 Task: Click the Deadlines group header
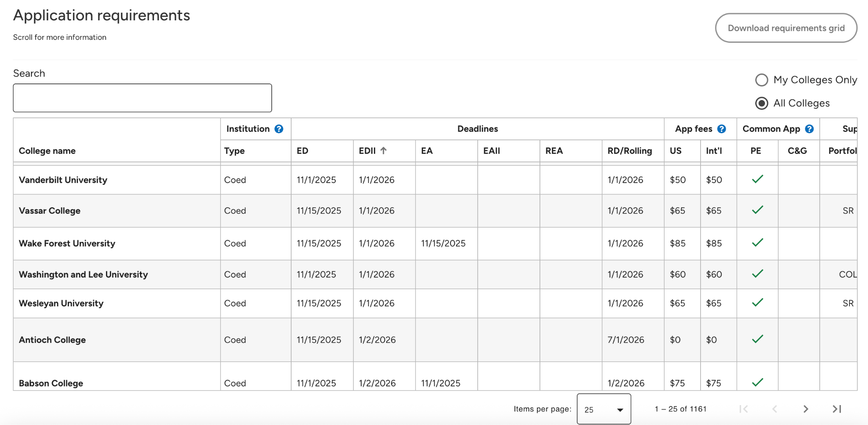tap(478, 129)
